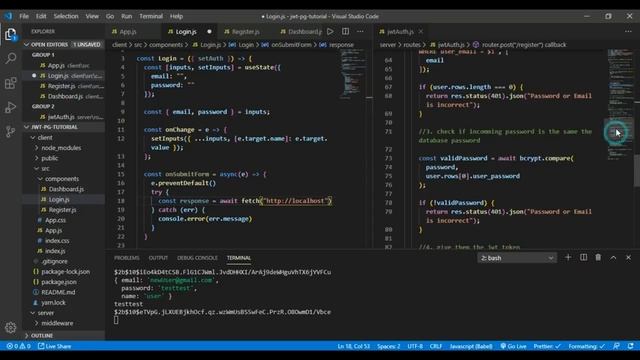Open the Run and Debug view

11,107
